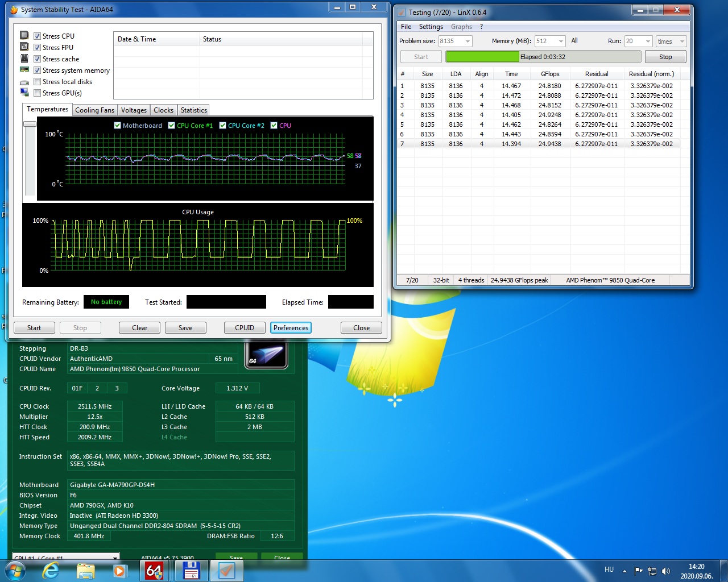Viewport: 728px width, 582px height.
Task: Switch to the Voltages tab
Action: (x=134, y=110)
